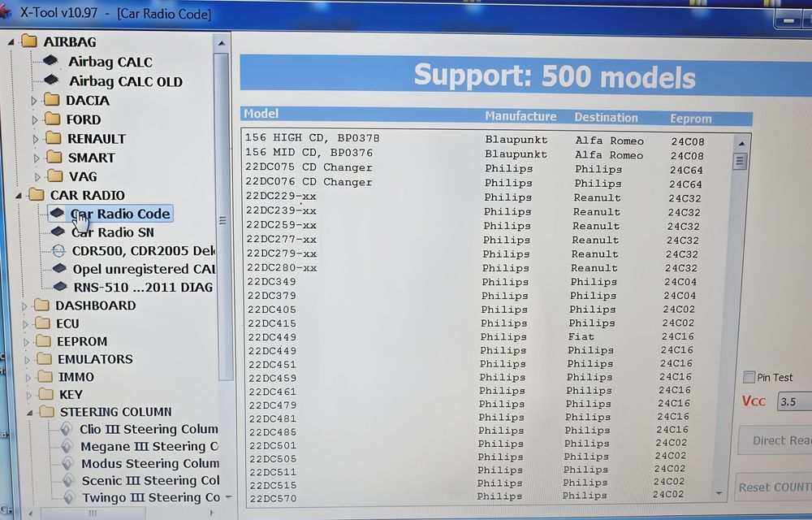Click the RNS-510 ...2011 DIAG chip icon
812x520 pixels.
tap(60, 286)
